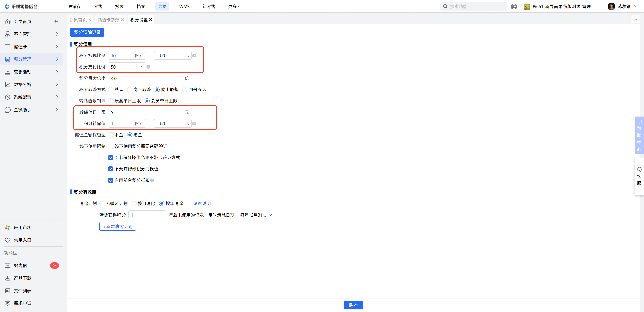Switch to 储值卡参数 tab
644x312 pixels.
click(x=108, y=20)
